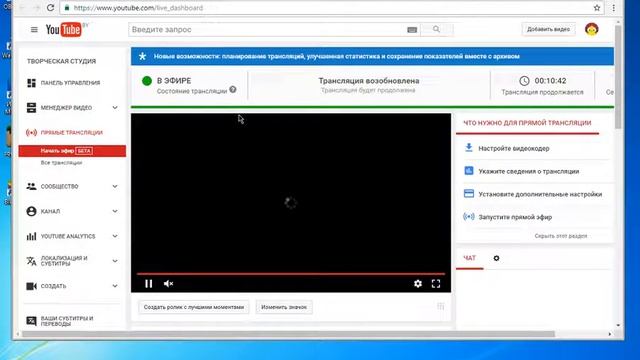Expand the Канал chevron
640x360 pixels.
click(x=115, y=211)
